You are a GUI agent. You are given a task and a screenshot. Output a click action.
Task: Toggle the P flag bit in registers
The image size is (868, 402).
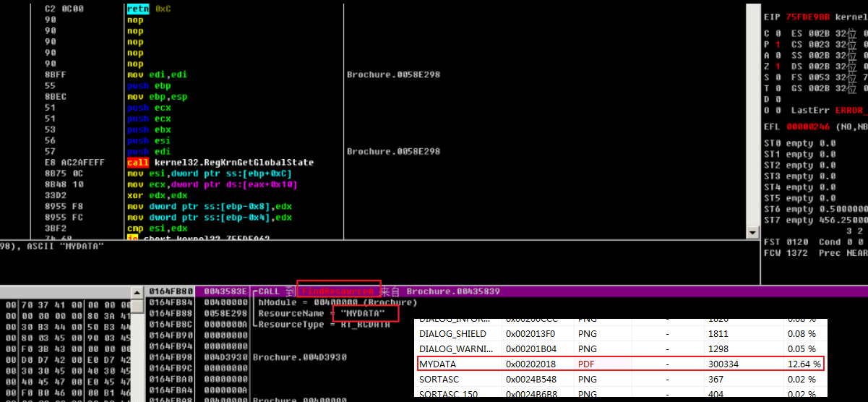pos(777,45)
